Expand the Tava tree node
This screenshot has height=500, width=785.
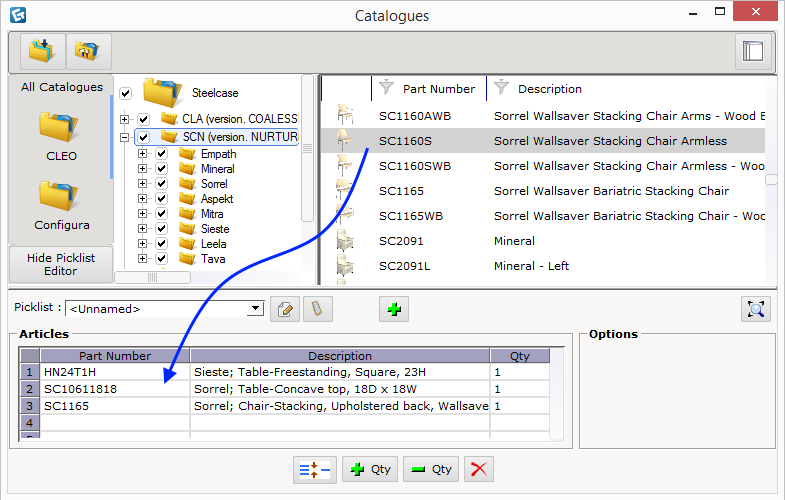[x=143, y=259]
